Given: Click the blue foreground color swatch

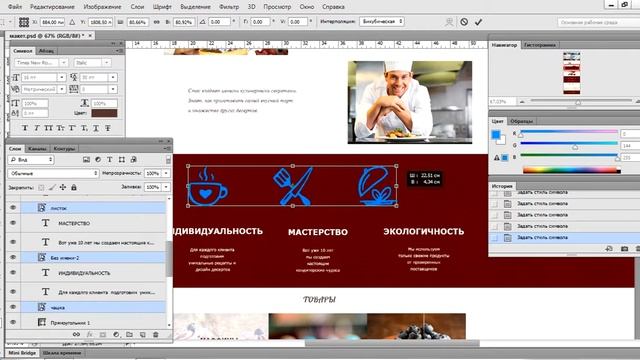Looking at the screenshot, I should click(496, 134).
